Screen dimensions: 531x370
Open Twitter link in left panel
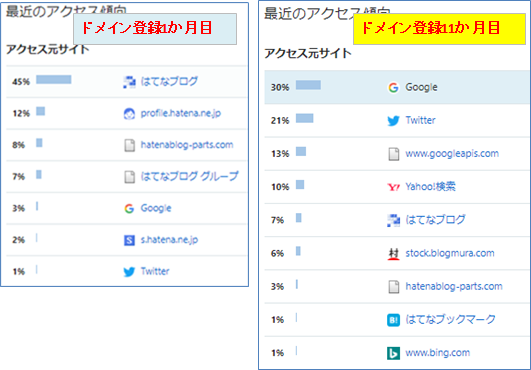point(155,271)
